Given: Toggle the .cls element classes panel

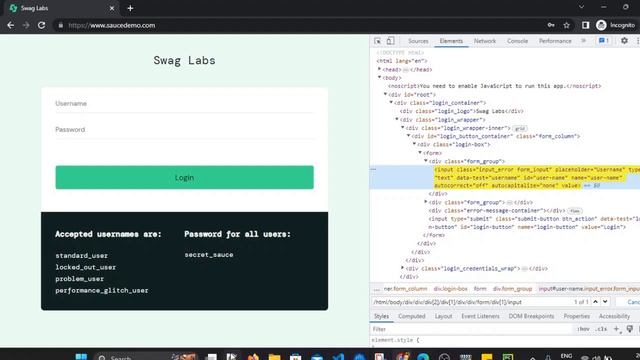Looking at the screenshot, I should point(601,329).
